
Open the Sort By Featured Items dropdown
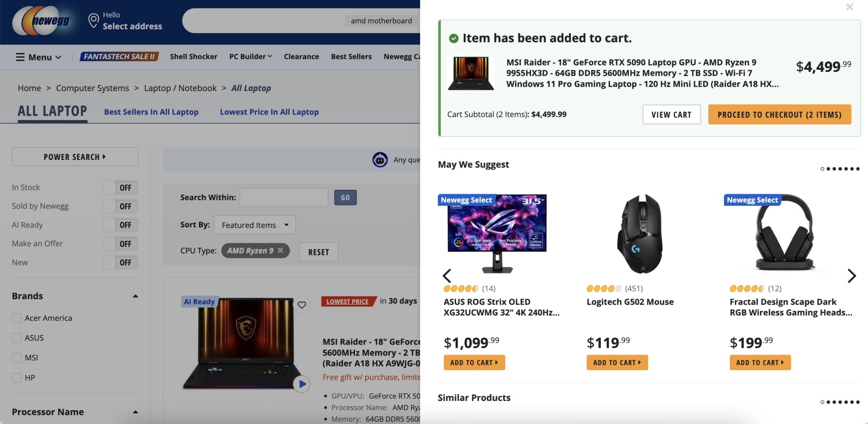point(254,225)
